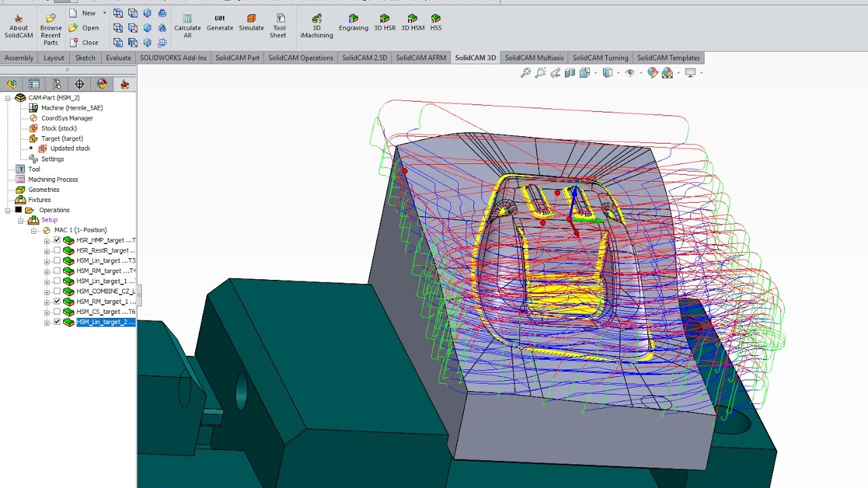Collapse the Setup tree node
Image resolution: width=868 pixels, height=488 pixels.
point(20,220)
